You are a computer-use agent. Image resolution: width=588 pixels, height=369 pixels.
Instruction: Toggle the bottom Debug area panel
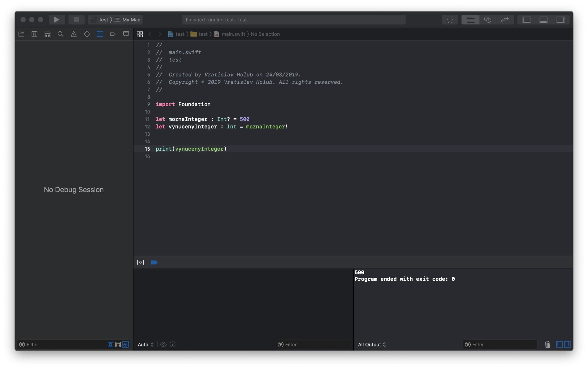543,20
